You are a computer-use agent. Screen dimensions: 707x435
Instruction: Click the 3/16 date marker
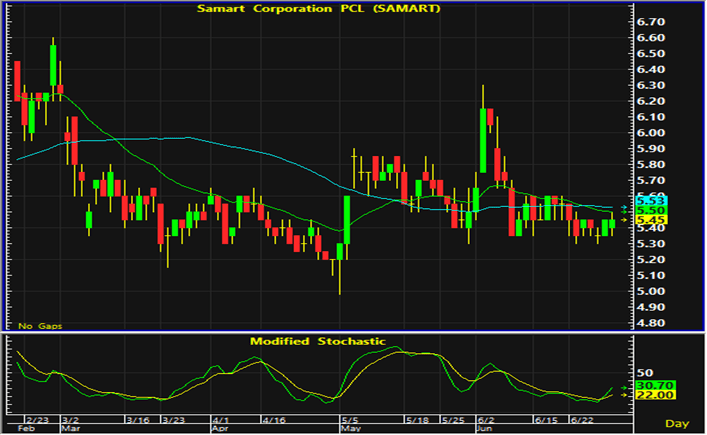pyautogui.click(x=138, y=420)
